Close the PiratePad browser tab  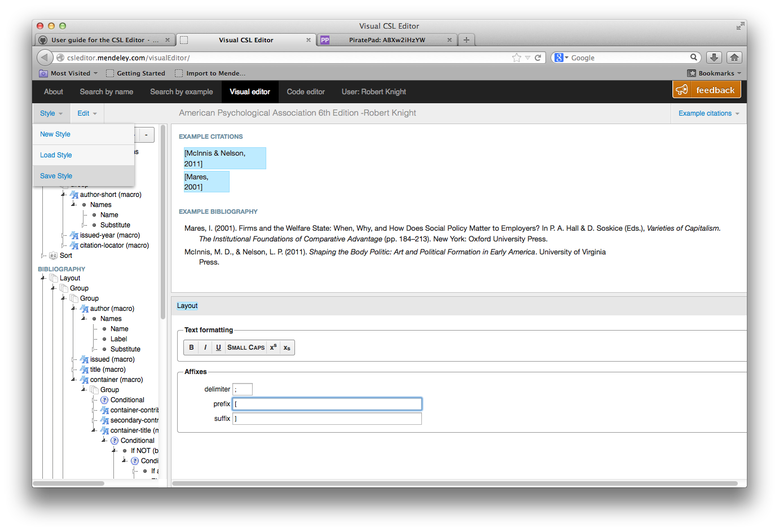(450, 40)
